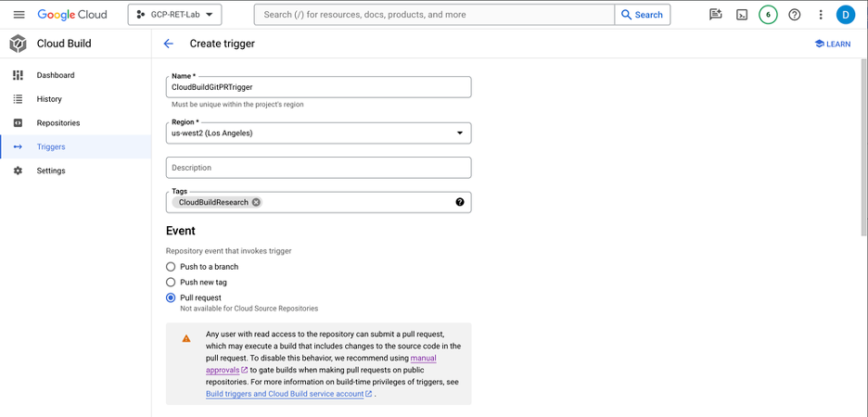Open the GCP-RET-Lab project selector
Viewport: 868px width, 417px height.
tap(175, 15)
